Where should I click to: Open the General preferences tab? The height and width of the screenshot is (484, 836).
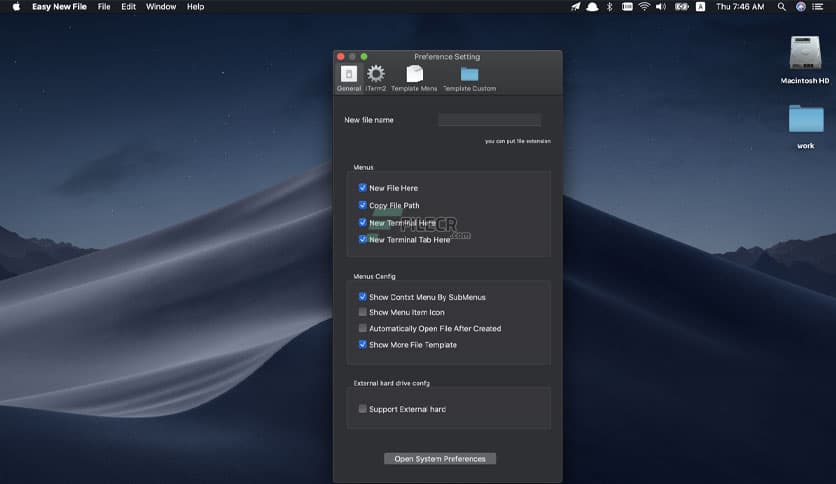(x=349, y=79)
